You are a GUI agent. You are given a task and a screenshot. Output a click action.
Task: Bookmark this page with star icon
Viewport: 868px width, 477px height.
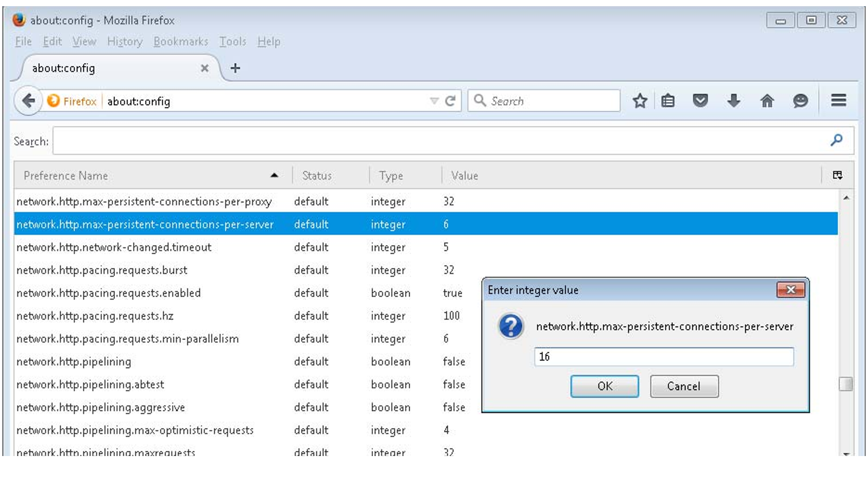(640, 101)
